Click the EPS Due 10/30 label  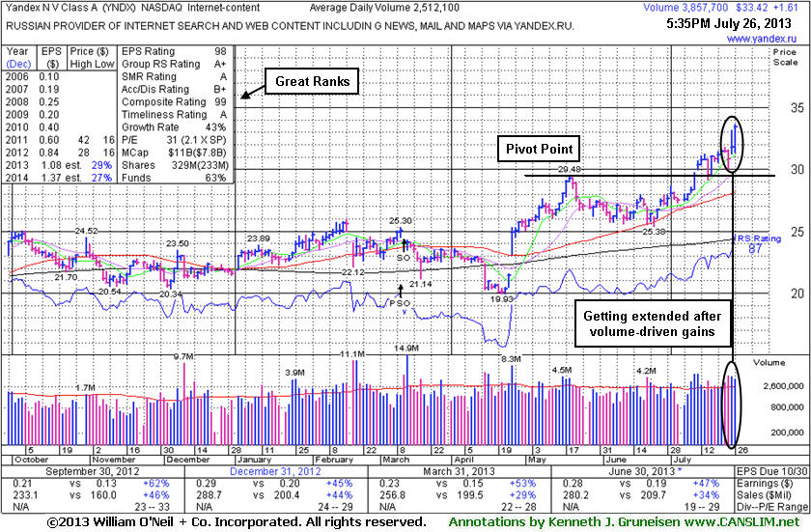771,471
